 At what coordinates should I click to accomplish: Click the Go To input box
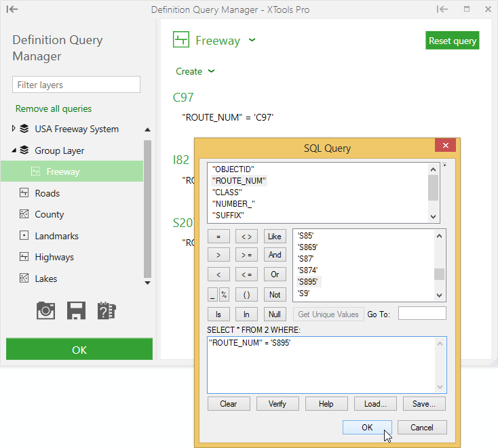click(x=422, y=314)
